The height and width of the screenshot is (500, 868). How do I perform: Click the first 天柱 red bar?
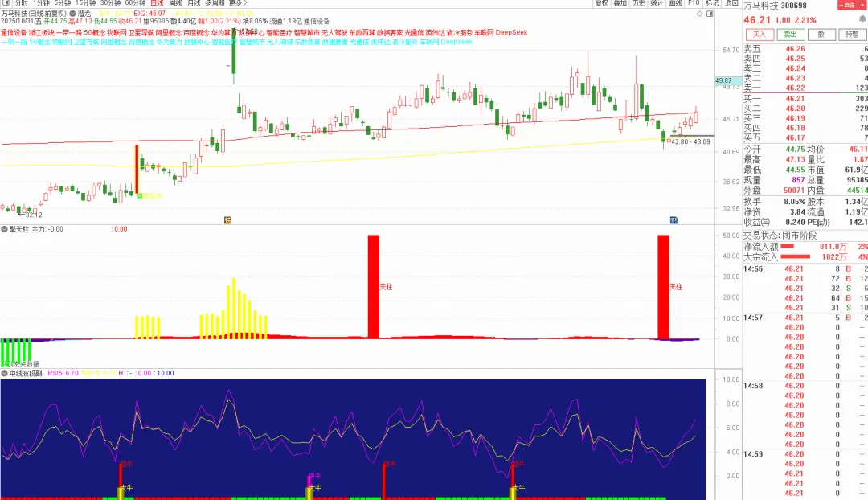pos(374,287)
